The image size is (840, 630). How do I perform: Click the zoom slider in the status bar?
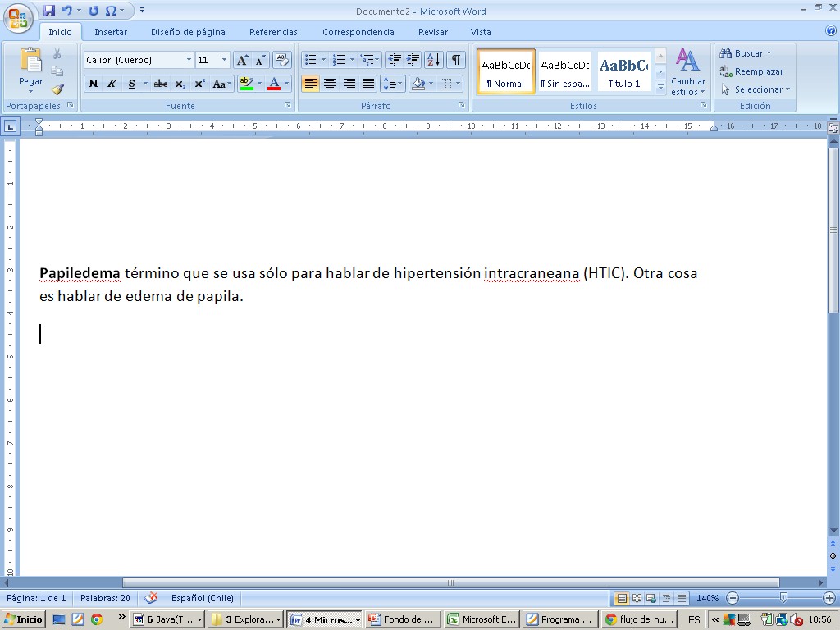pyautogui.click(x=783, y=598)
